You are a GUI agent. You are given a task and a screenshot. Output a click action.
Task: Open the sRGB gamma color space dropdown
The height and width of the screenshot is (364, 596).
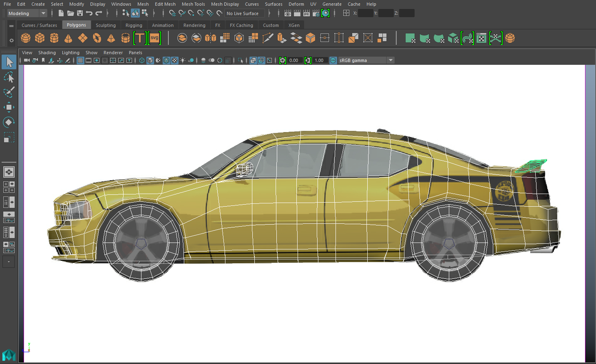click(366, 60)
